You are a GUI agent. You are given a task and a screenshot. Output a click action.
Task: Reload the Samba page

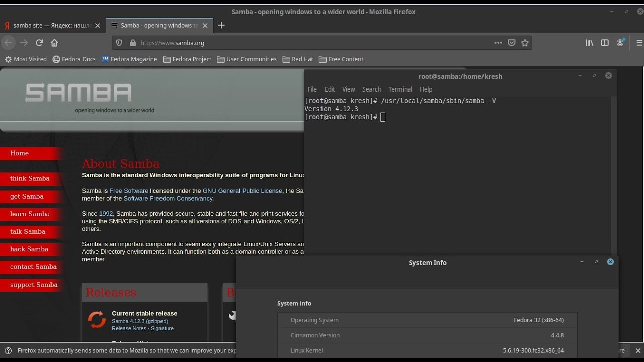(x=39, y=43)
